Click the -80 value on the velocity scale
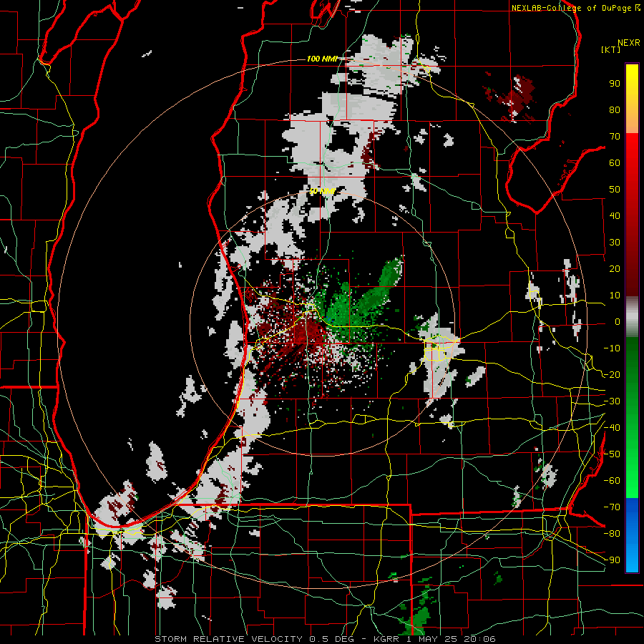 612,534
